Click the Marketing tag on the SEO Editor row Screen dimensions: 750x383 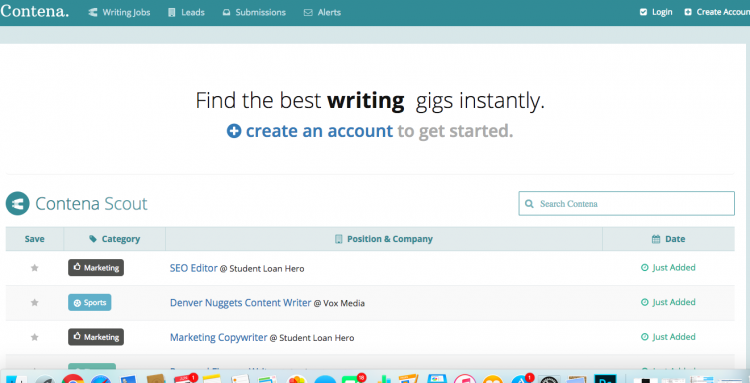(x=96, y=268)
